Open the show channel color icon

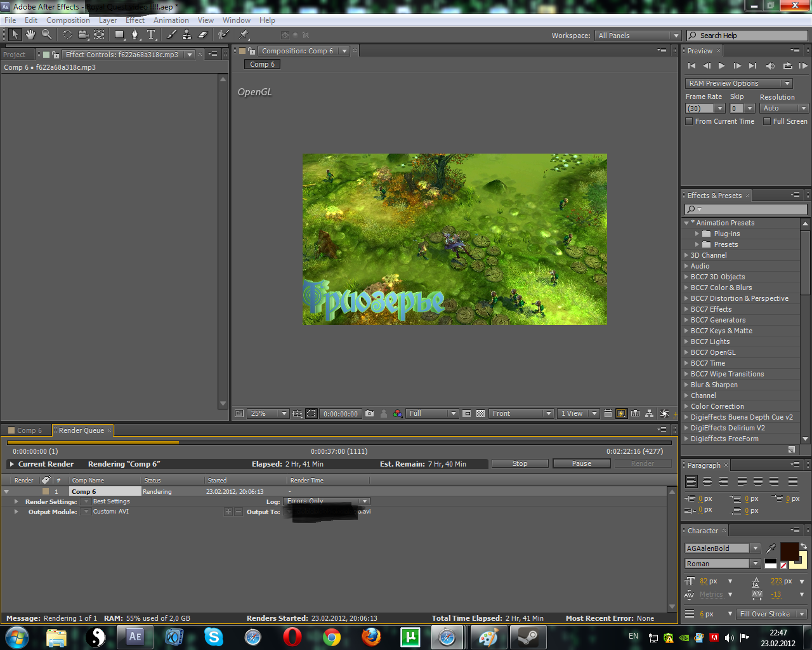coord(398,413)
